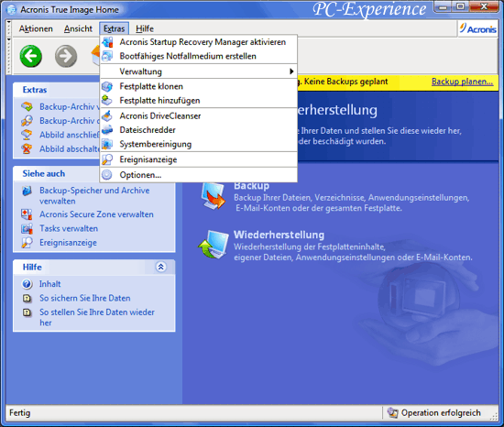This screenshot has width=504, height=427.
Task: Open Ereignisanzeige link in Siehe auch
Action: tap(68, 243)
